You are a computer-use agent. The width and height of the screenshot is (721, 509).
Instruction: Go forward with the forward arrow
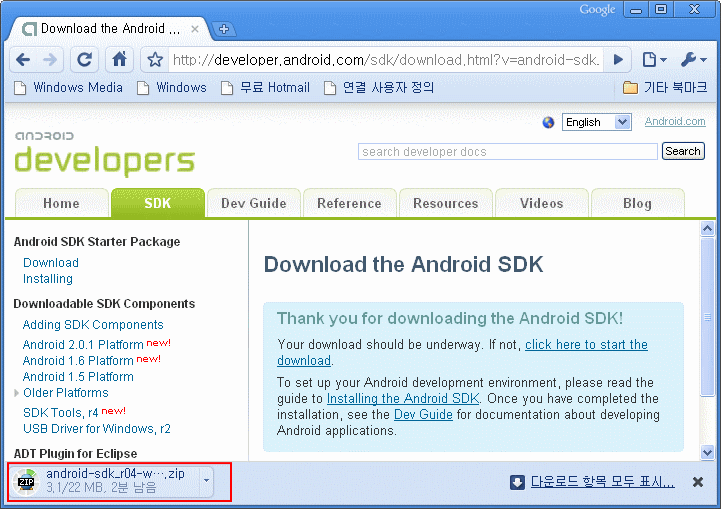pyautogui.click(x=50, y=60)
